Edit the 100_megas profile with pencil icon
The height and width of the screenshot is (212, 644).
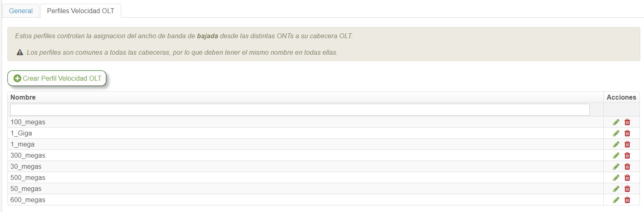616,122
